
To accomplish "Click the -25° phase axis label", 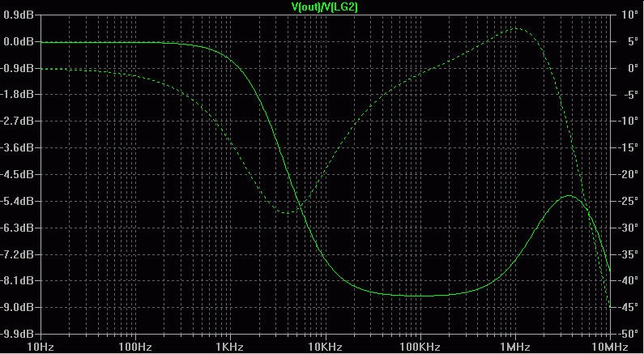I will (x=628, y=201).
